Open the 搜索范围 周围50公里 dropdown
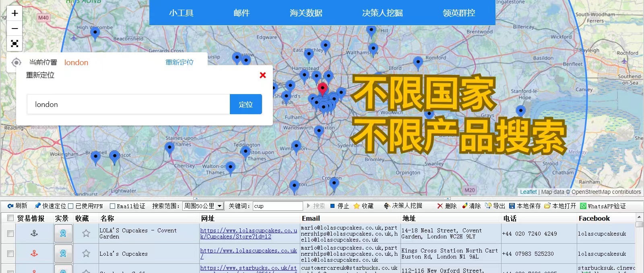The height and width of the screenshot is (273, 644). coord(203,206)
